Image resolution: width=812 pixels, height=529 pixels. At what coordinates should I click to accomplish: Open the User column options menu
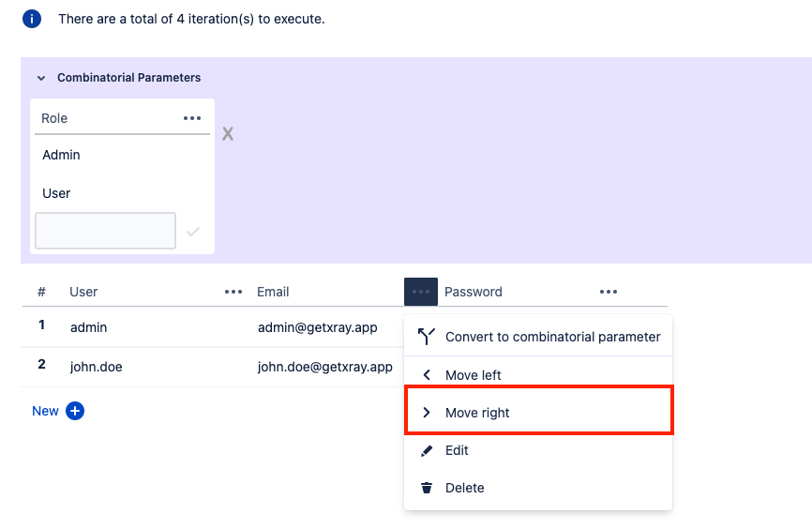pyautogui.click(x=233, y=292)
